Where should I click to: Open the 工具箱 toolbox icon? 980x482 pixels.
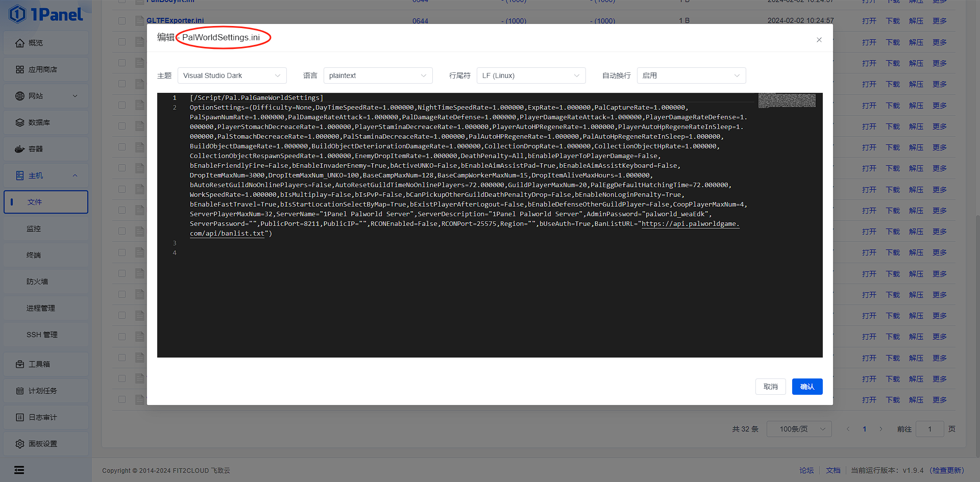20,364
